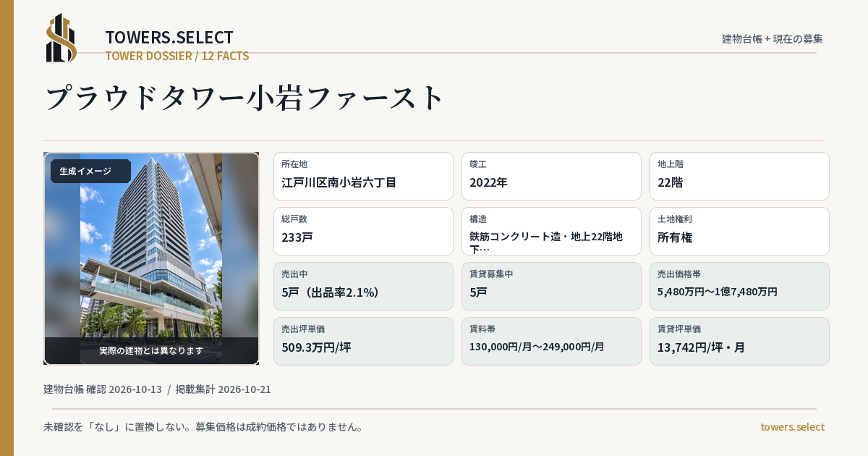The height and width of the screenshot is (456, 868).
Task: Click the 賃料帯 130,000円/月〜249,000円/月 card
Action: (x=551, y=341)
